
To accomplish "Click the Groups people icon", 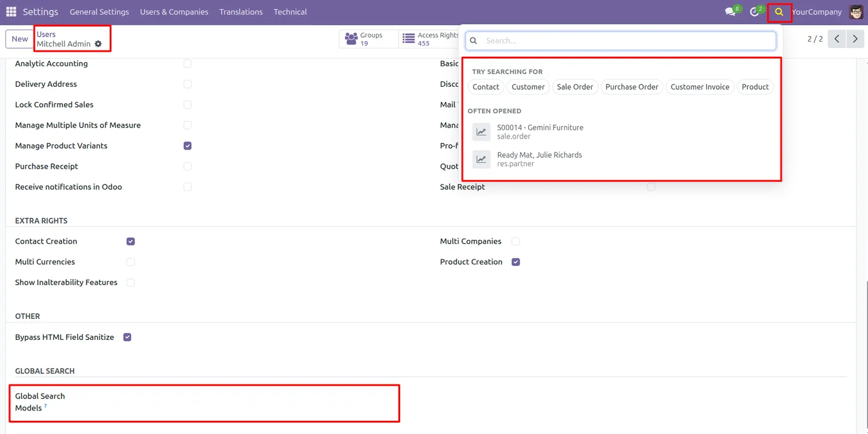I will [351, 39].
